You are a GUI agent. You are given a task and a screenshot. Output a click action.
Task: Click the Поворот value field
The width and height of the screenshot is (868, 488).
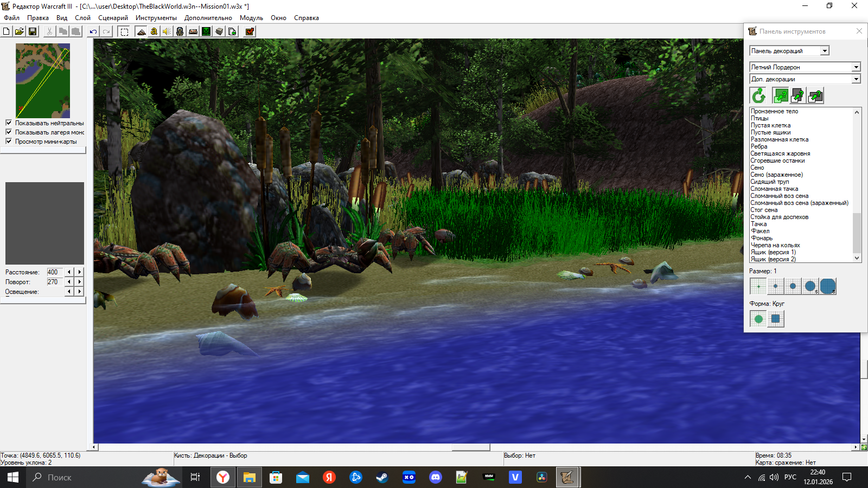(55, 282)
